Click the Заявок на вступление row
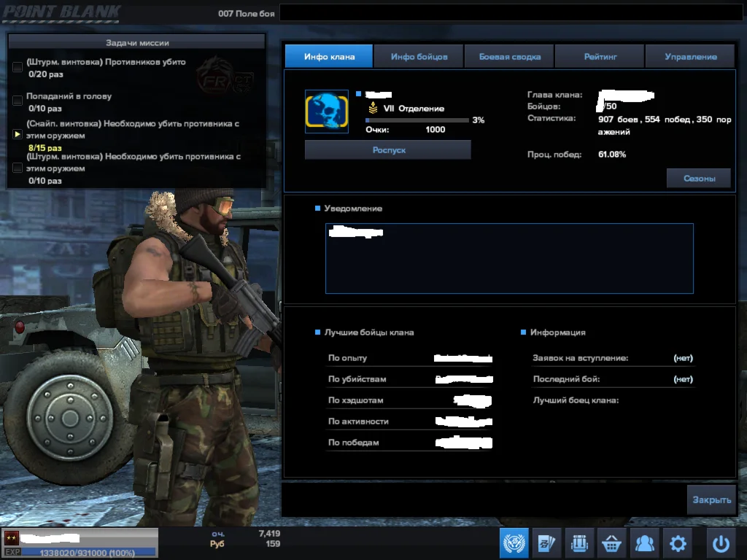 coord(613,358)
